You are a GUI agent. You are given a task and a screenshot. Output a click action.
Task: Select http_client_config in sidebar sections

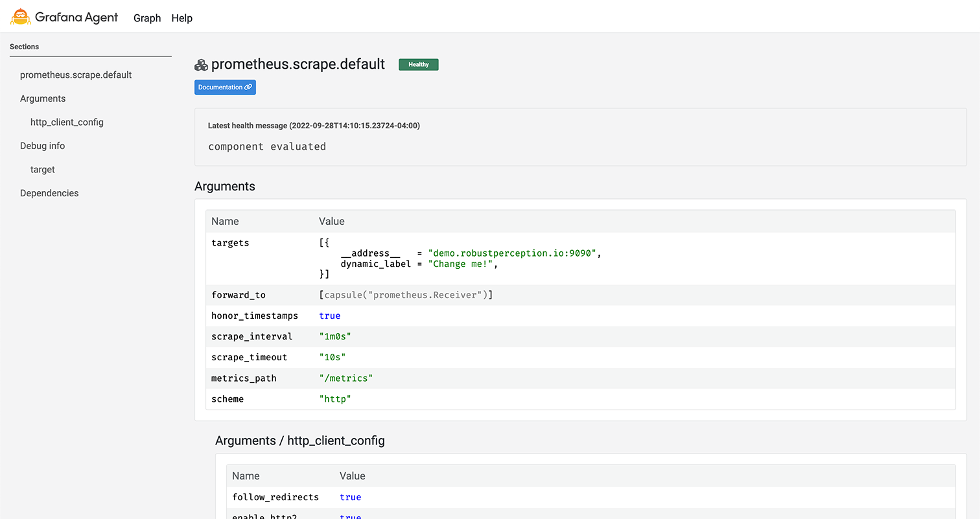pyautogui.click(x=67, y=122)
